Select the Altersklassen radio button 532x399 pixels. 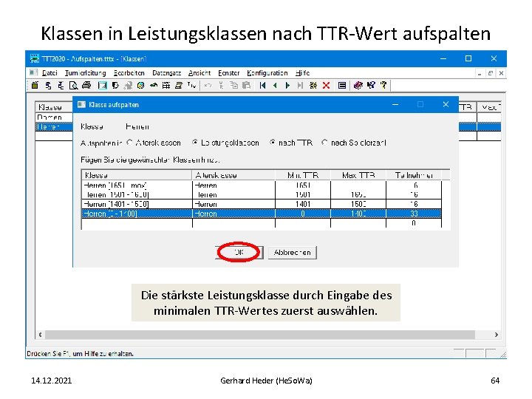(129, 143)
